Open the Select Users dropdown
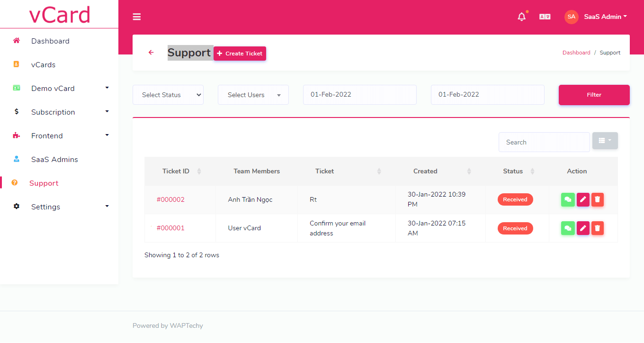Viewport: 644px width, 343px height. [x=253, y=95]
